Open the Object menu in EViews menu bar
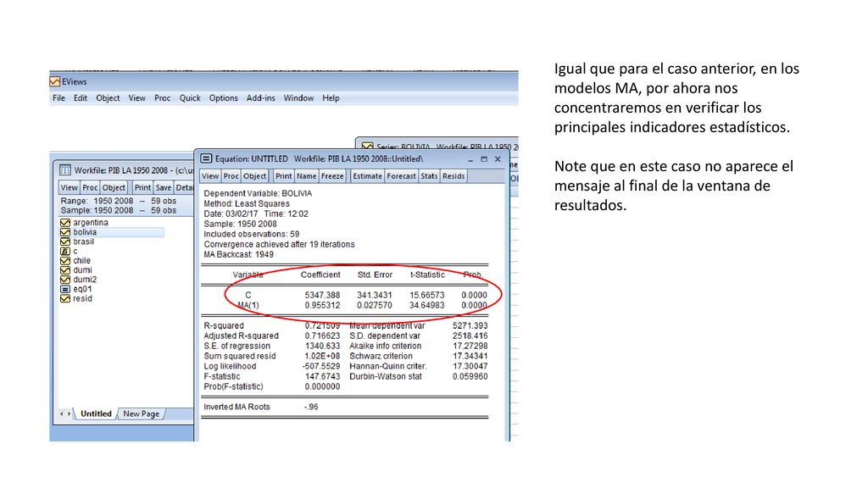 (x=108, y=98)
